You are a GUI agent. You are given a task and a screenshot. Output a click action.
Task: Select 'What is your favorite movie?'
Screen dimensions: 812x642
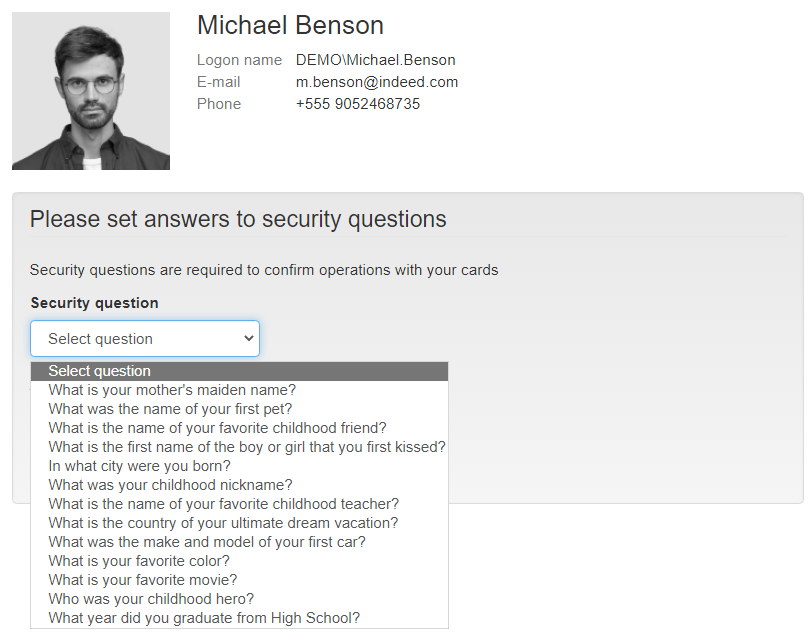click(x=239, y=580)
